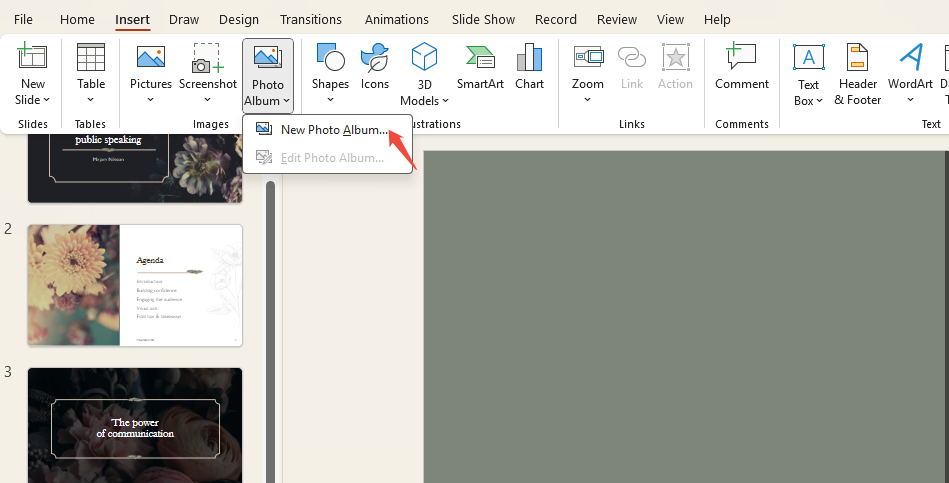Image resolution: width=949 pixels, height=483 pixels.
Task: Click the Screenshot tool icon
Action: point(208,60)
